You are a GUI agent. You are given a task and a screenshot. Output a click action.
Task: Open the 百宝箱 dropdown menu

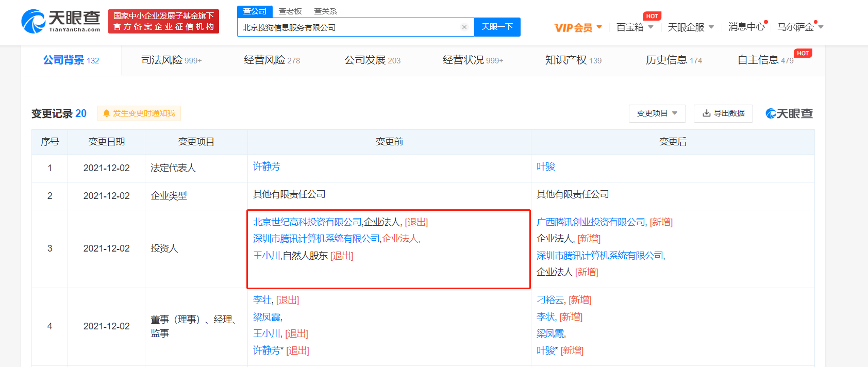[x=635, y=27]
